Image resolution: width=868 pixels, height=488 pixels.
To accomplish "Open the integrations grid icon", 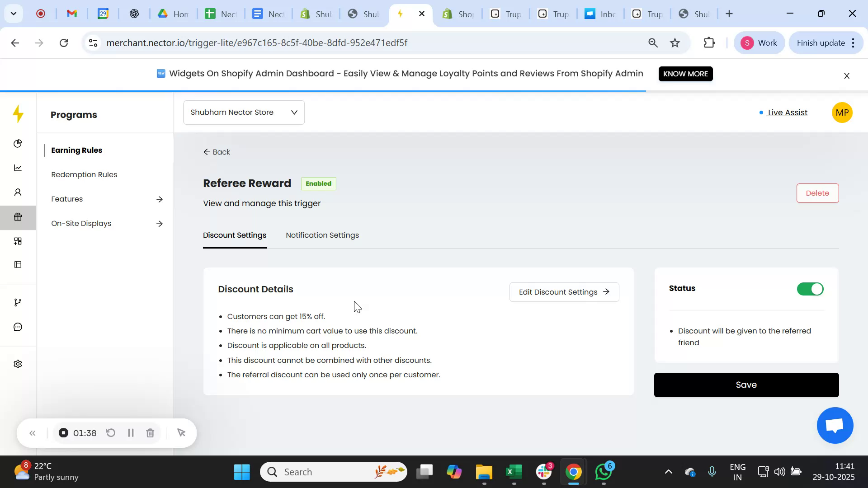I will coord(18,241).
